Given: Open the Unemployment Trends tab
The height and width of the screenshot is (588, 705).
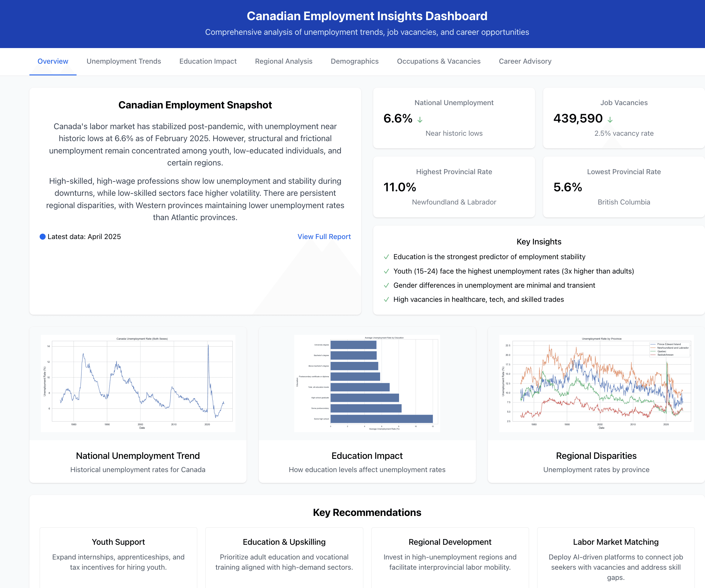Looking at the screenshot, I should 123,62.
